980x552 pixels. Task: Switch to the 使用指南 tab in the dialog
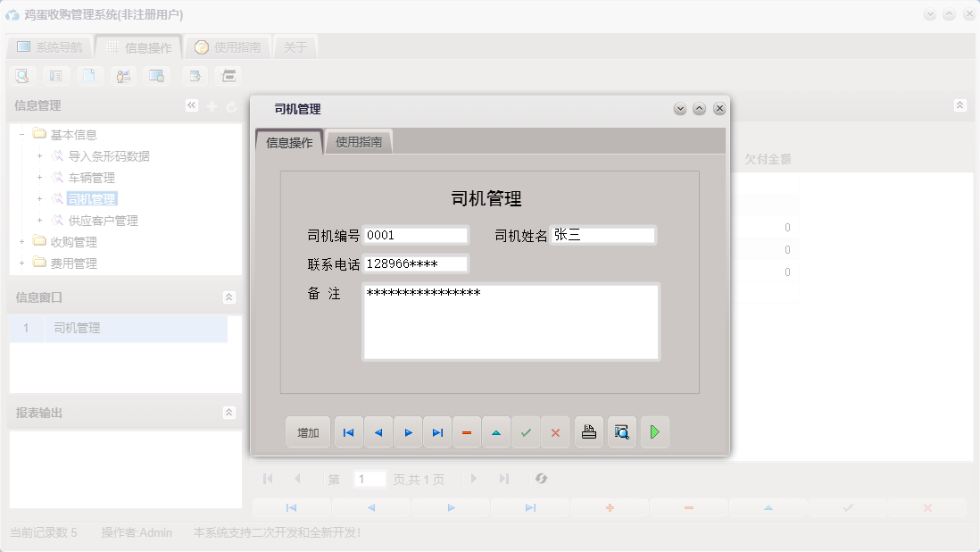click(358, 140)
